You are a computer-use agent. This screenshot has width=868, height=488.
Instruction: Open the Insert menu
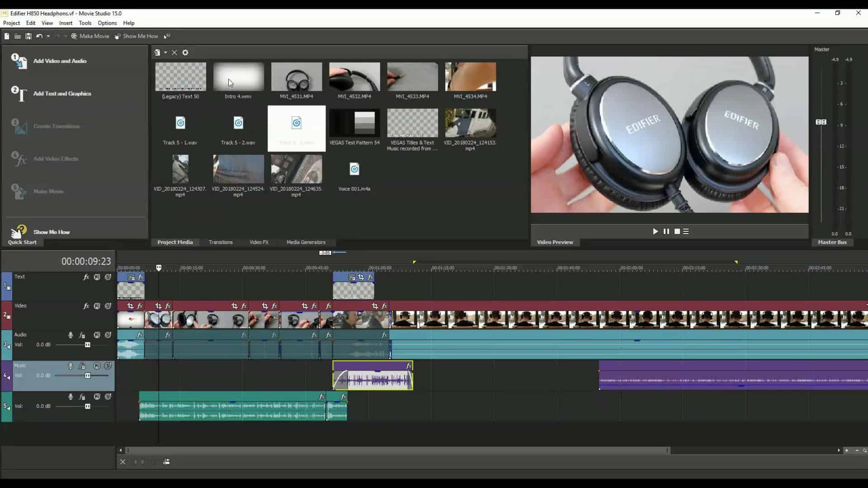pos(66,23)
